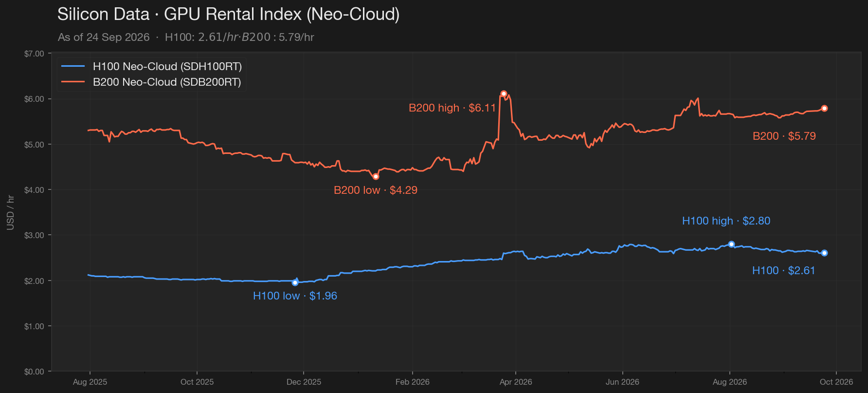Select the final B200 endpoint marker
This screenshot has height=393, width=868.
824,108
